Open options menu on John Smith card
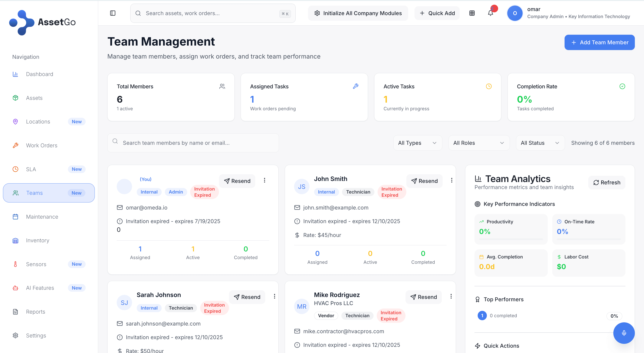This screenshot has width=644, height=353. 451,180
